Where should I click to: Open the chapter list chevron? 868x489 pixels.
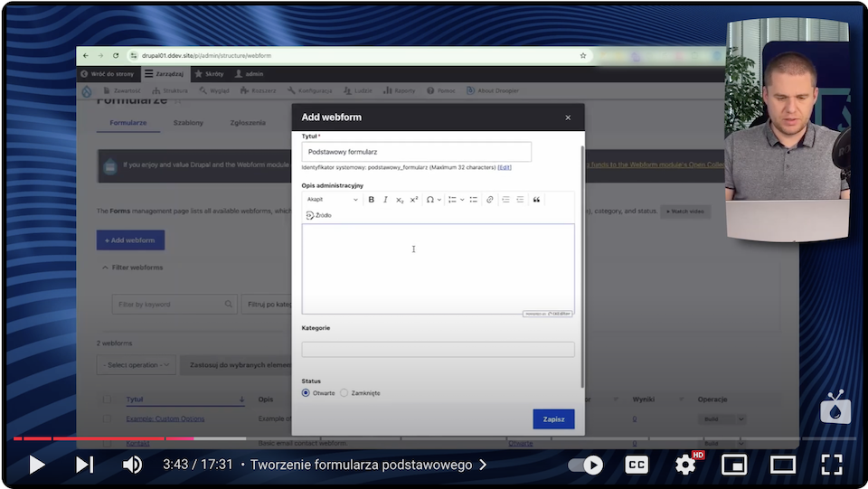click(x=483, y=465)
